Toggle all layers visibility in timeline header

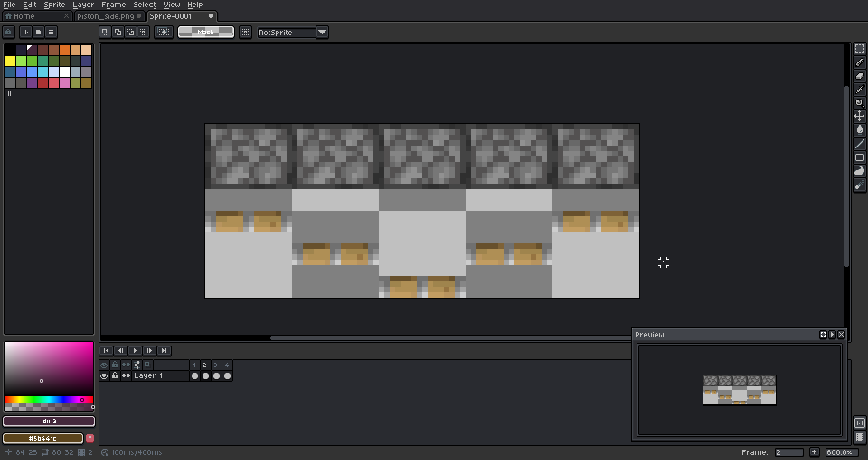[104, 365]
